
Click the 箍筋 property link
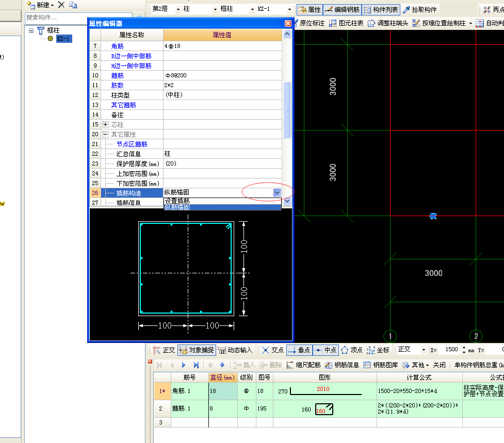pyautogui.click(x=117, y=75)
